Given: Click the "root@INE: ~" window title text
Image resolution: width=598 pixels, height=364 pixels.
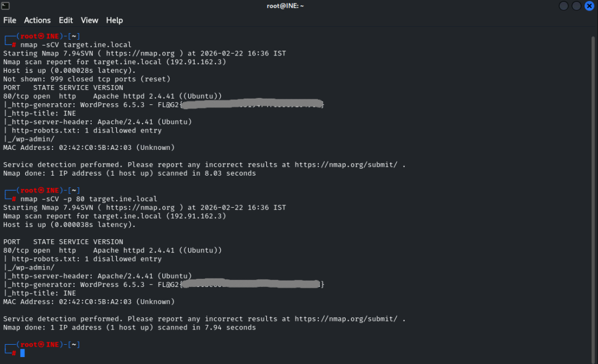Looking at the screenshot, I should (281, 6).
